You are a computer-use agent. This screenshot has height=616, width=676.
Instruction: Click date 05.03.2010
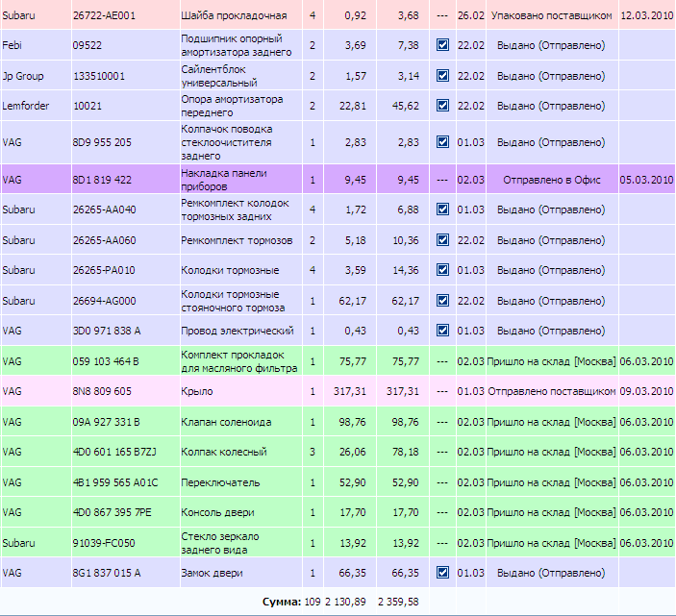(x=647, y=180)
